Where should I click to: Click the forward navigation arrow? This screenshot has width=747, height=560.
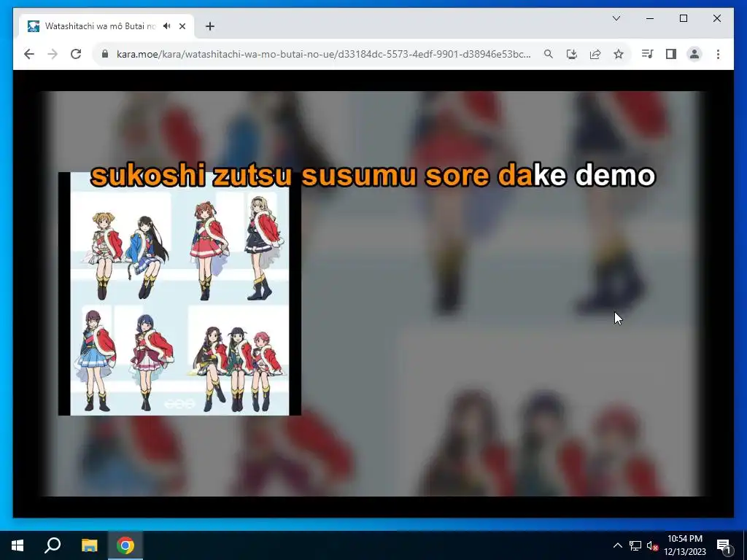(53, 54)
